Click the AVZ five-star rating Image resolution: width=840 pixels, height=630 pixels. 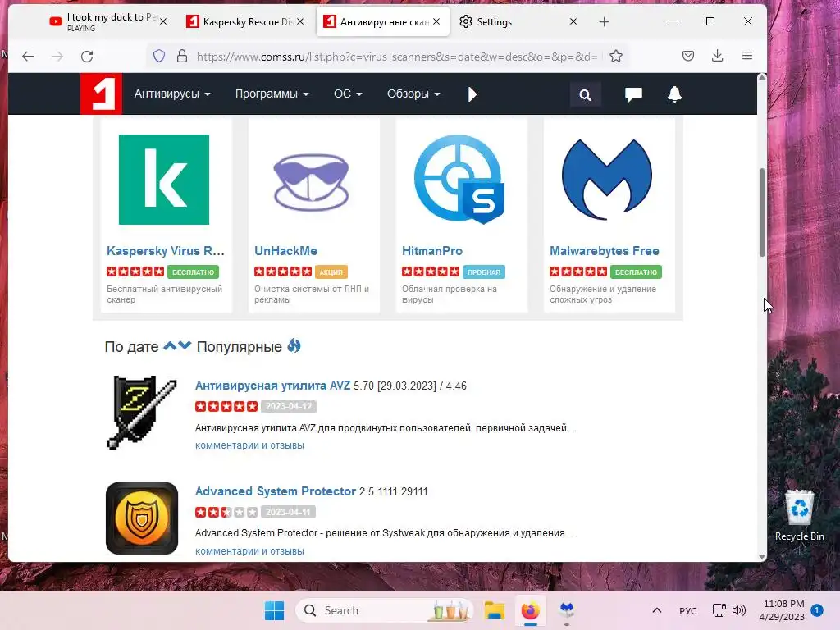tap(226, 406)
